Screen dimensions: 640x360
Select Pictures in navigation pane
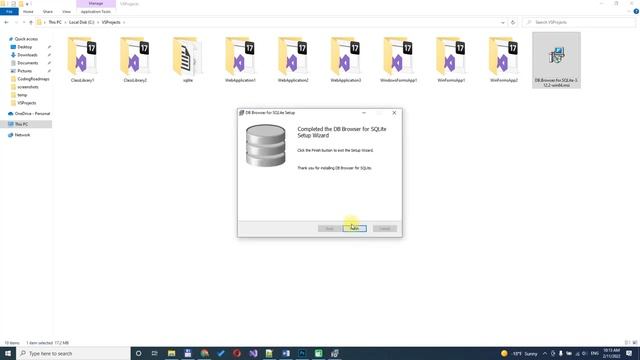pyautogui.click(x=24, y=71)
